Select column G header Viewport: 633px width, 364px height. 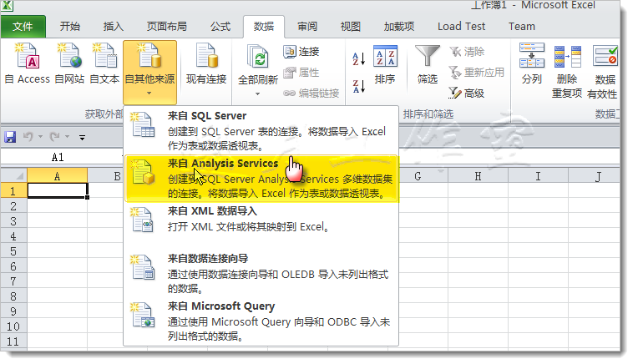(x=418, y=176)
